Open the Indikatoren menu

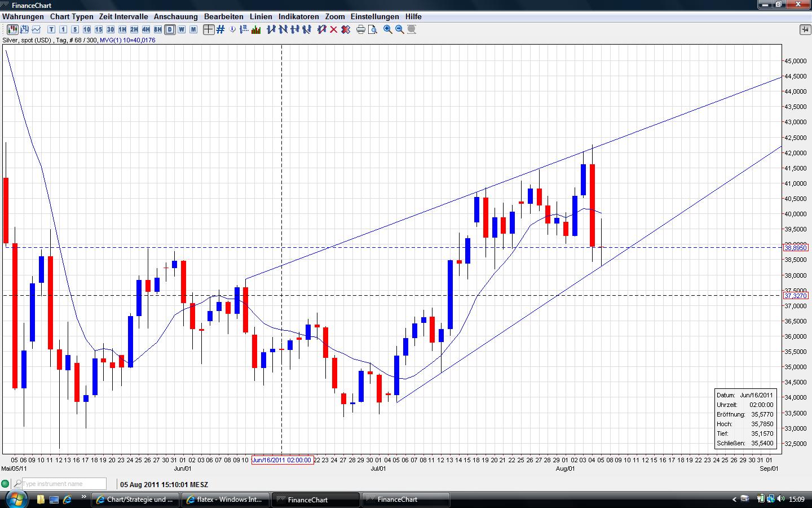coord(299,16)
